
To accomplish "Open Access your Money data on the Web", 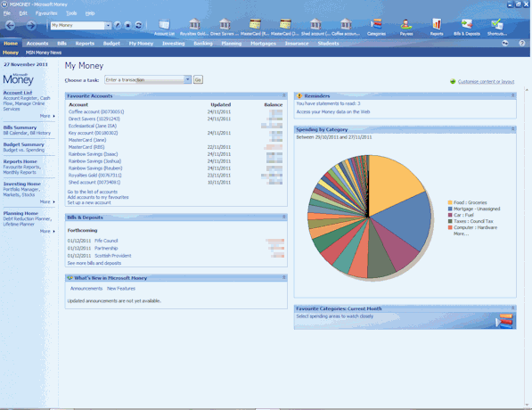I will point(333,111).
